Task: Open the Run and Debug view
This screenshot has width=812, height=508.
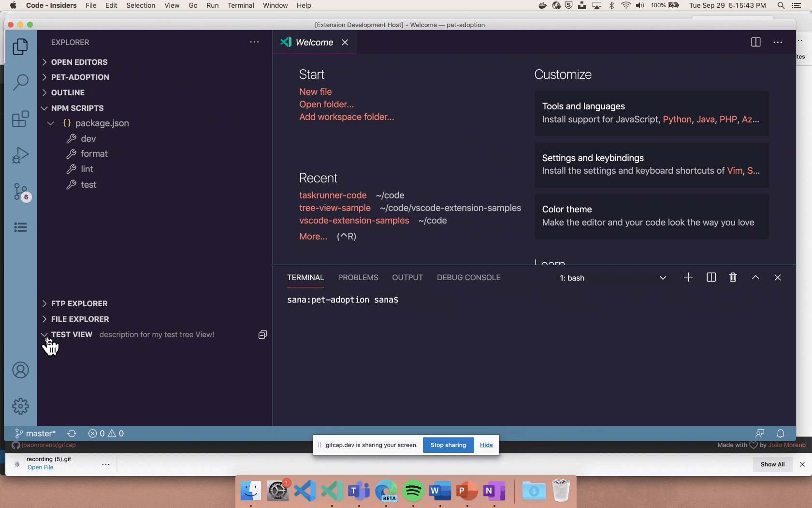Action: 21,155
